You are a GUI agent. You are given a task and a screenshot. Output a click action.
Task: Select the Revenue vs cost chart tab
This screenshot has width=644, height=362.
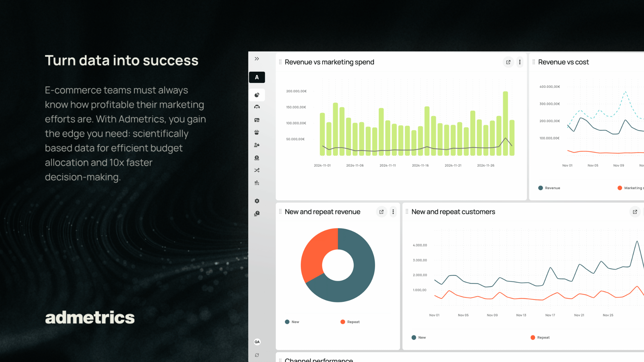563,62
